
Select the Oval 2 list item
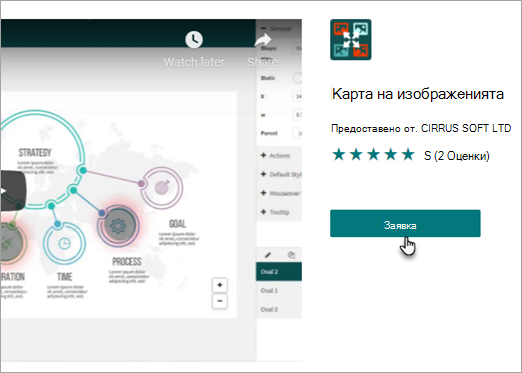(x=279, y=272)
